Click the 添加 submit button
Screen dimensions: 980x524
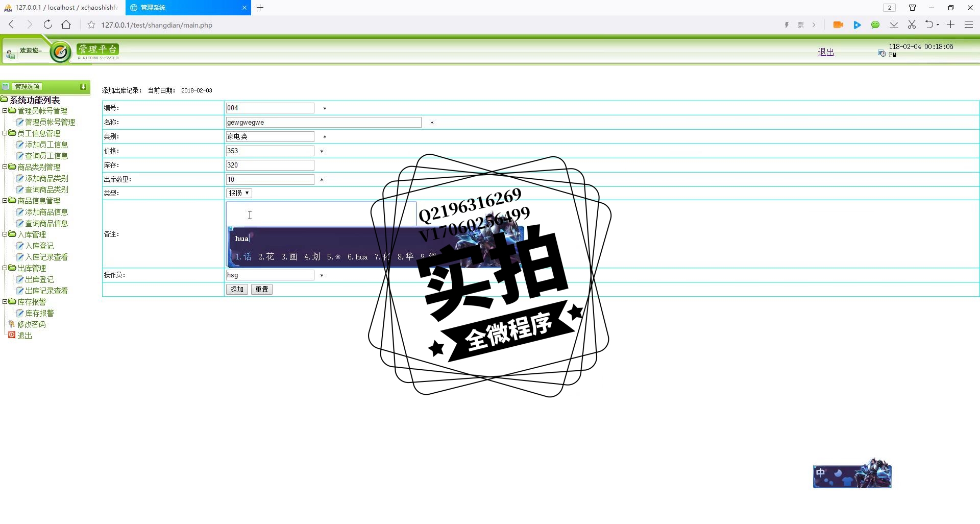(237, 289)
